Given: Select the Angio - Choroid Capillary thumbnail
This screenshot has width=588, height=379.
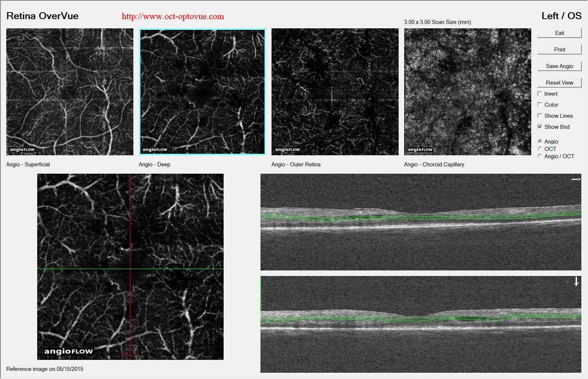Looking at the screenshot, I should [x=468, y=92].
